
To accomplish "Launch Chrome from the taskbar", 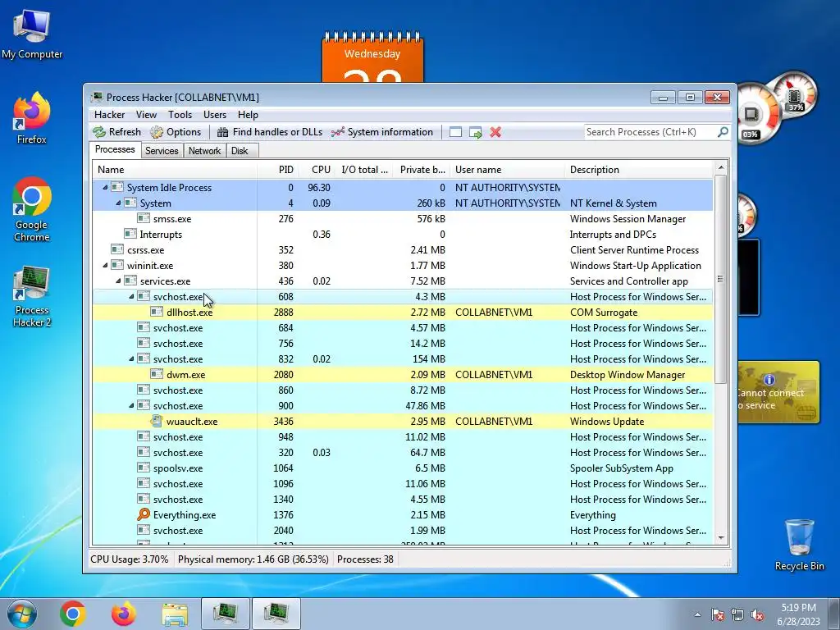I will tap(73, 614).
